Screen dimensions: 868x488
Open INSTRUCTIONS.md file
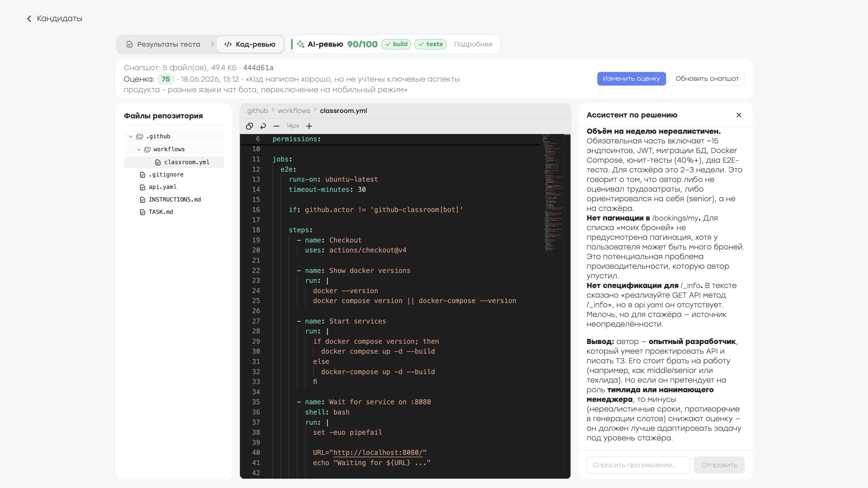point(174,199)
